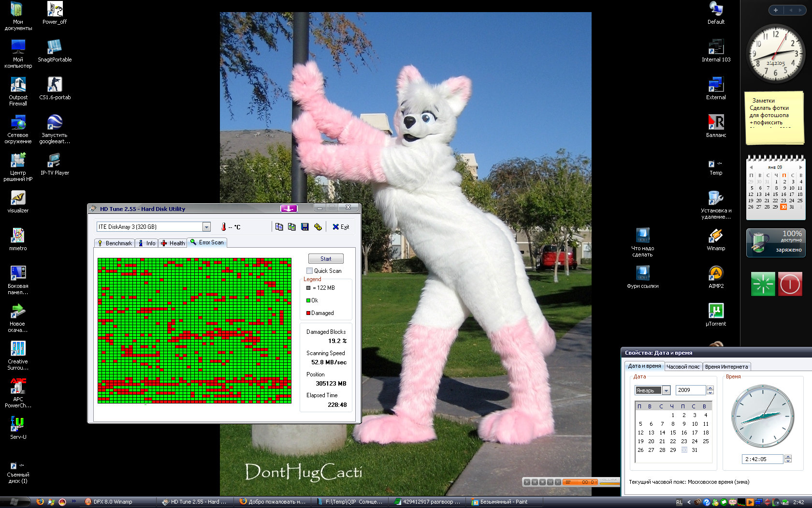
Task: Select the Фури ссылки desktop icon
Action: coord(642,277)
